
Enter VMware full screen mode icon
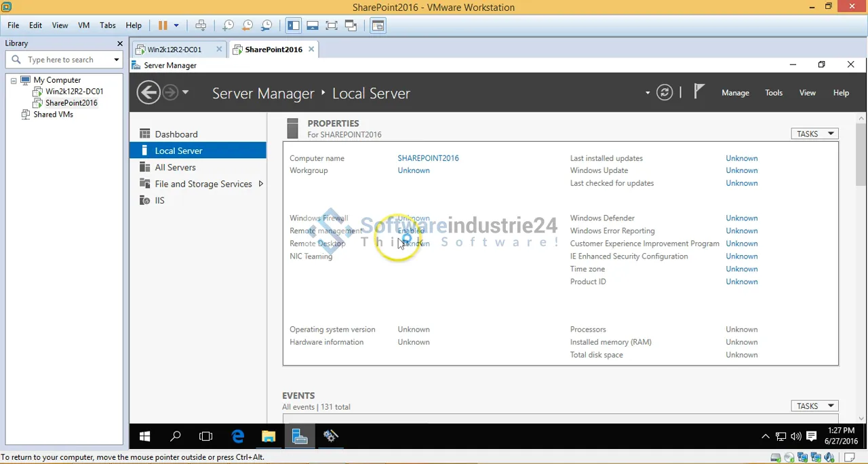coord(332,26)
